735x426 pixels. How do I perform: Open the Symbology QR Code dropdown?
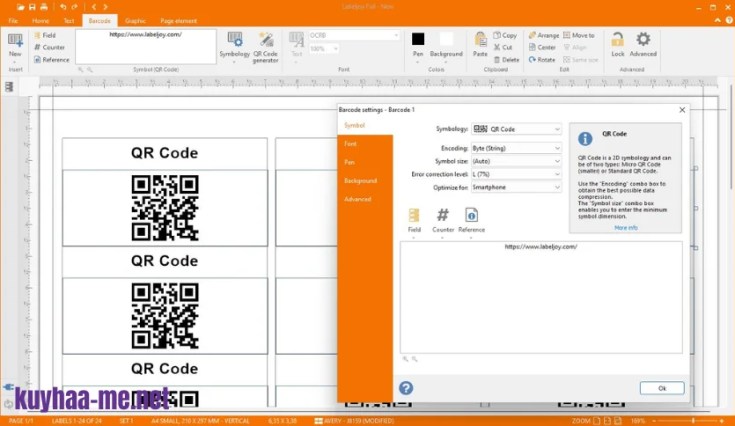[516, 129]
